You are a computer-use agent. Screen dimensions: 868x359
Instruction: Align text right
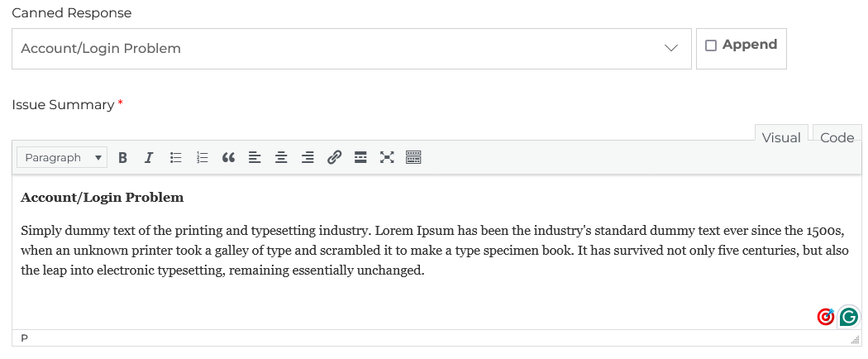tap(308, 157)
